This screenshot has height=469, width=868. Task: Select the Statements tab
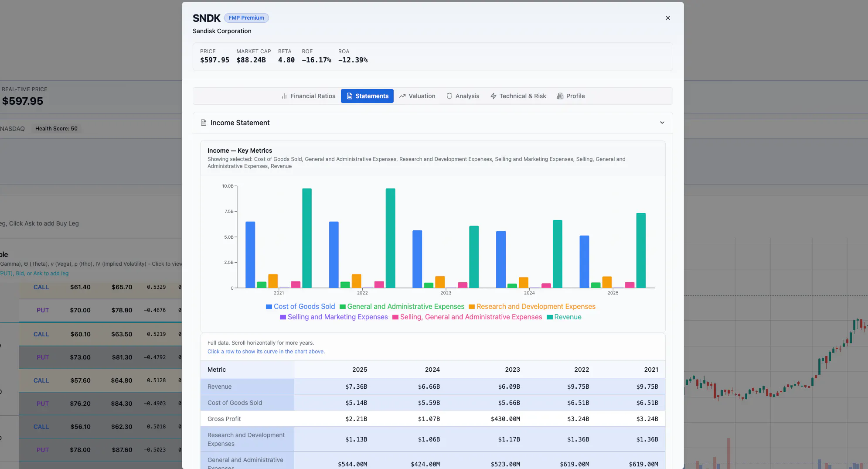pos(367,96)
